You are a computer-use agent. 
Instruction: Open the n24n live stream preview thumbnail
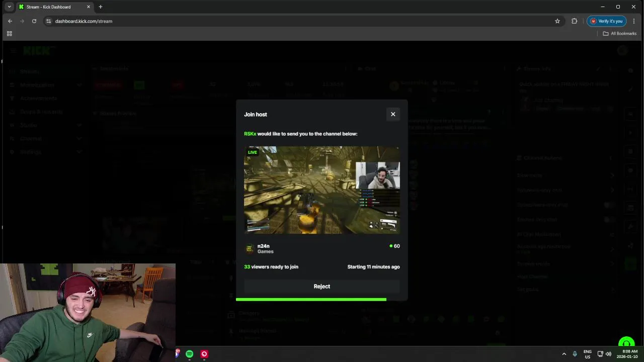point(322,190)
